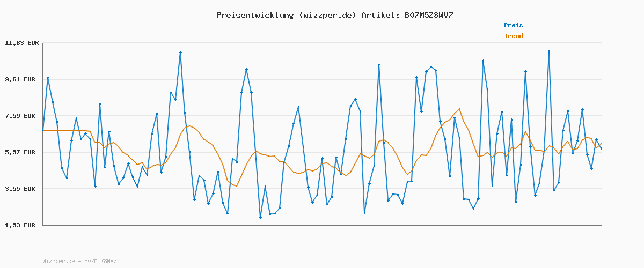Select "(wizzper.de)" in the chart title
This screenshot has height=268, width=644.
[x=327, y=15]
